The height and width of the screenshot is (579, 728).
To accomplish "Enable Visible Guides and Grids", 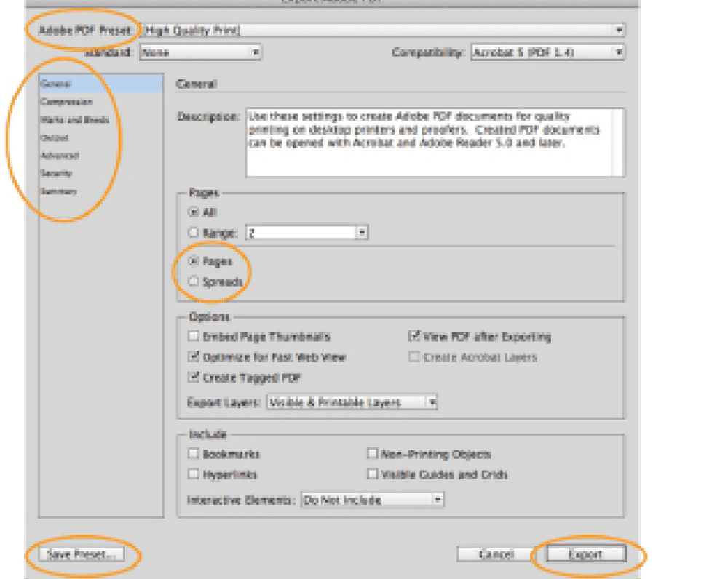I will (372, 474).
